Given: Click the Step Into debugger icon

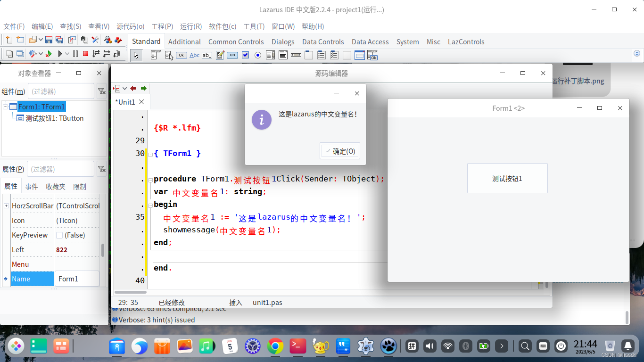Looking at the screenshot, I should pos(96,54).
